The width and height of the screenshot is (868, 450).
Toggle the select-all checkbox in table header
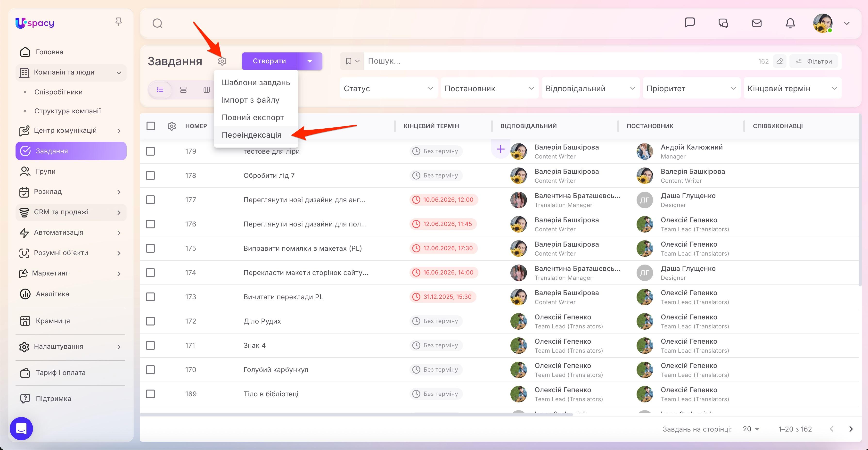[x=151, y=126]
